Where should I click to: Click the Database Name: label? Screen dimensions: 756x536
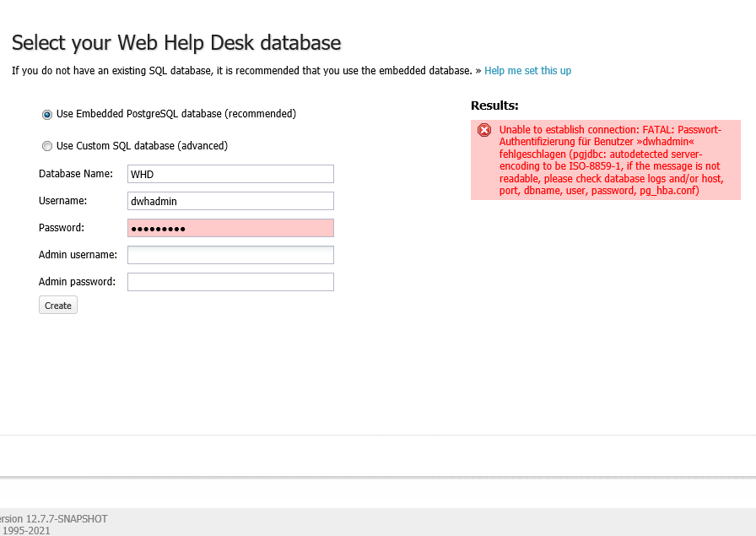tap(76, 174)
